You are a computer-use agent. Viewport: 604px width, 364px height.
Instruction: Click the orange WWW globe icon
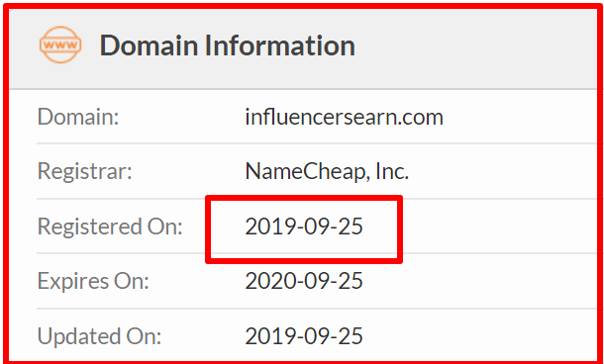click(60, 45)
